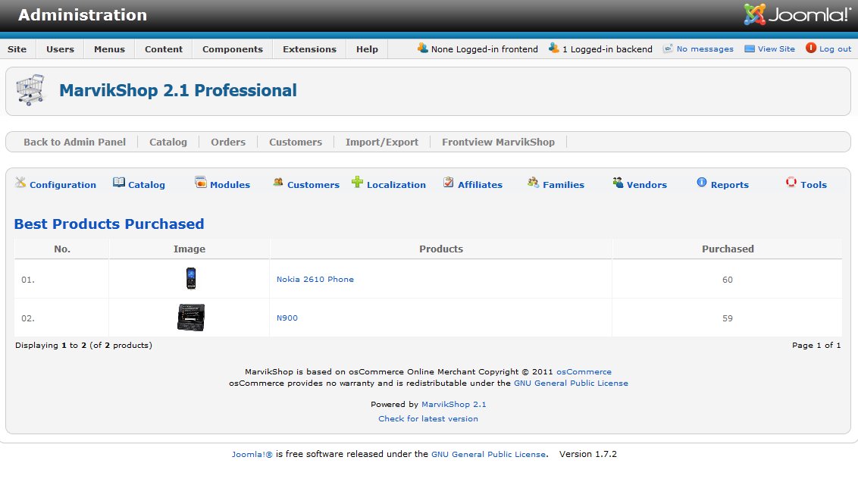The height and width of the screenshot is (504, 858).
Task: Open the Configuration link
Action: [x=63, y=185]
